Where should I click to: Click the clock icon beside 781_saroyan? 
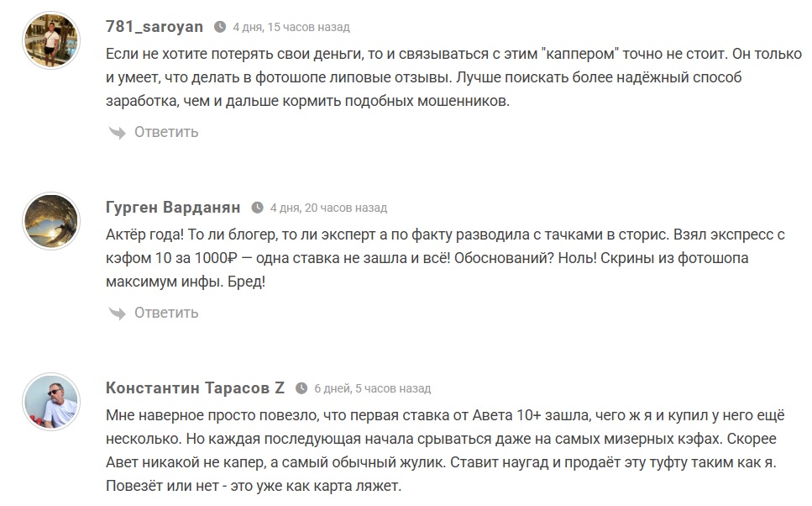[220, 27]
